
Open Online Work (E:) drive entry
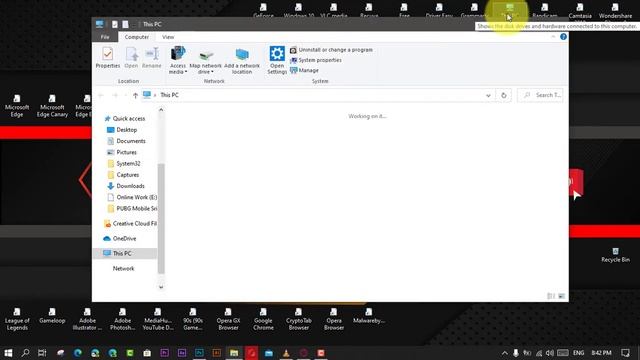pyautogui.click(x=131, y=197)
